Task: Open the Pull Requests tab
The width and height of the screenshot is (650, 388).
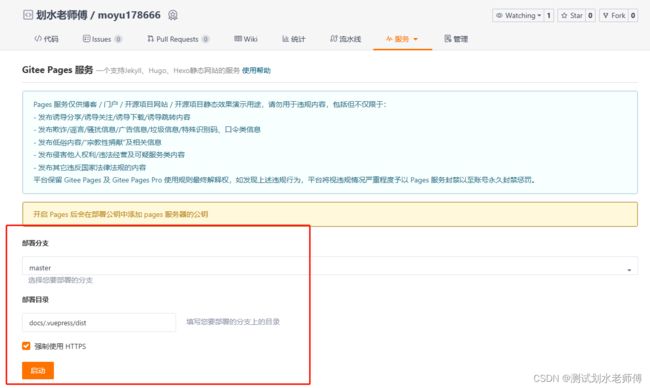Action: click(x=178, y=39)
